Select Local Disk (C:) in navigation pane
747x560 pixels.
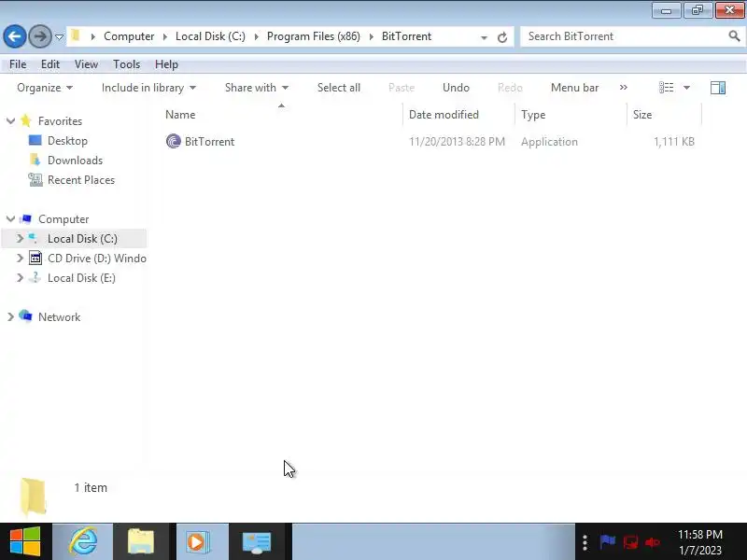point(82,239)
